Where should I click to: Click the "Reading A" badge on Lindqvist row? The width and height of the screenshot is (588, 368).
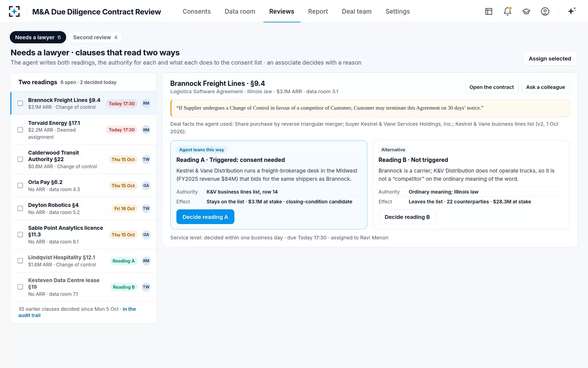pyautogui.click(x=124, y=261)
